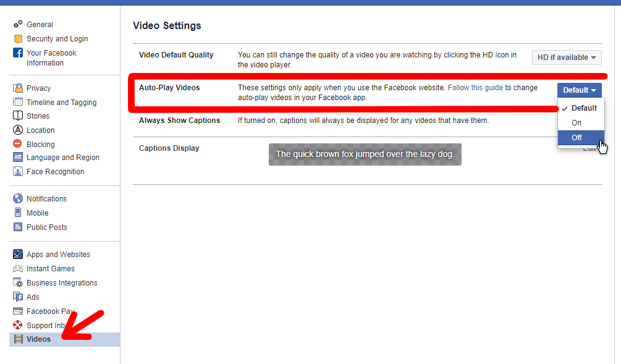Screen dimensions: 621x364
Task: Open the Auto-Play Videos Default dropdown
Action: click(580, 90)
